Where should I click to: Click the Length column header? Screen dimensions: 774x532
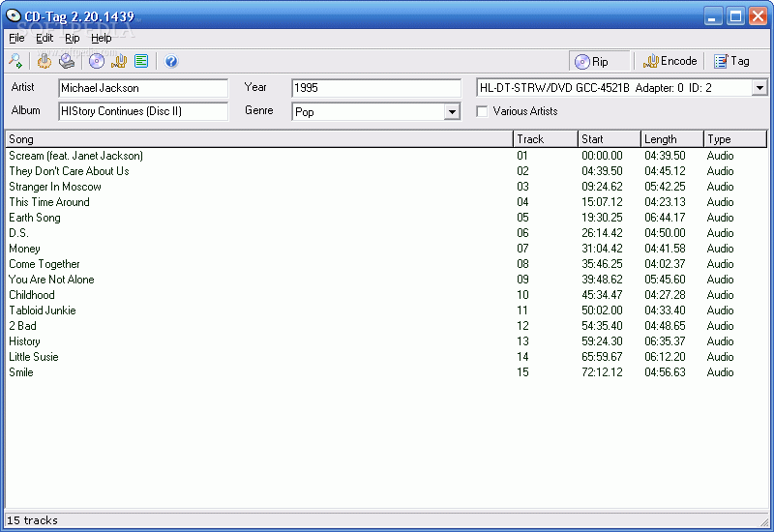[x=672, y=139]
